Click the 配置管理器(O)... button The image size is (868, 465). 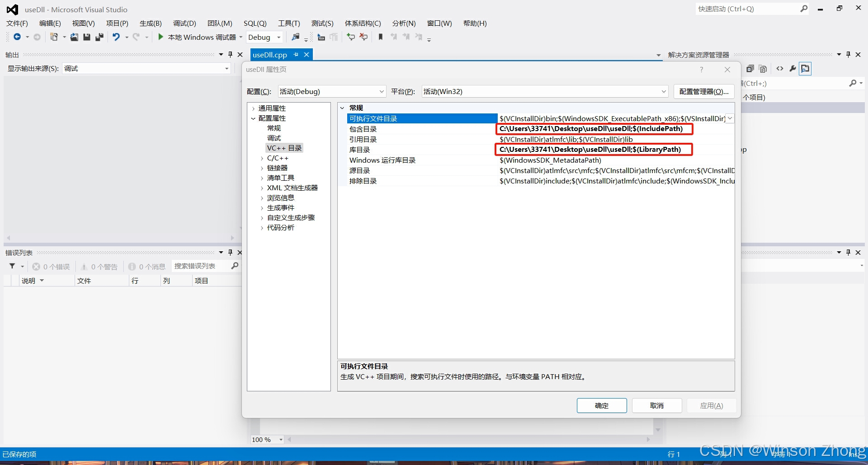[x=703, y=91]
